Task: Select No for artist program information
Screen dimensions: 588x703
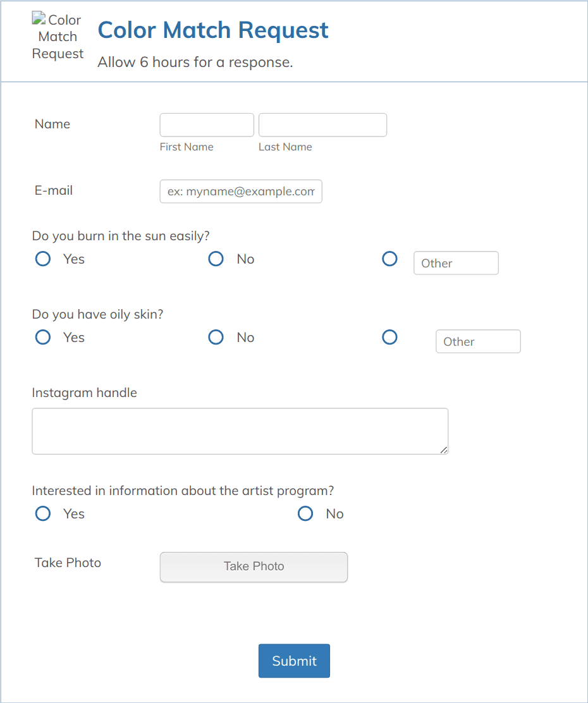Action: pos(305,513)
